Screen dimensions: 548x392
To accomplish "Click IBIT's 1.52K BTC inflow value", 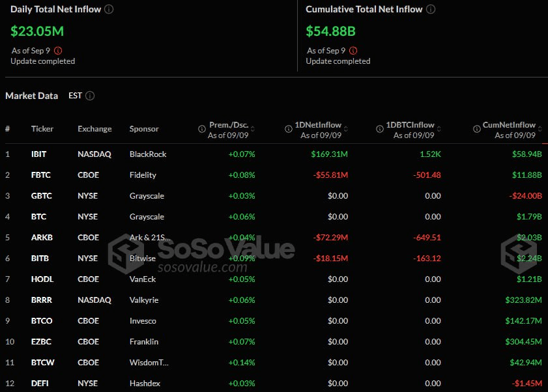I will point(430,154).
